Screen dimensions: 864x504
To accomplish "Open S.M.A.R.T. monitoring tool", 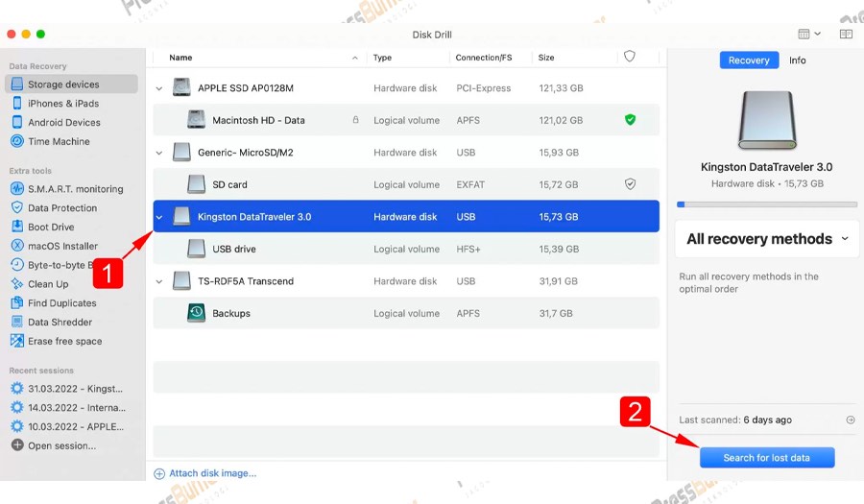I will (x=75, y=189).
